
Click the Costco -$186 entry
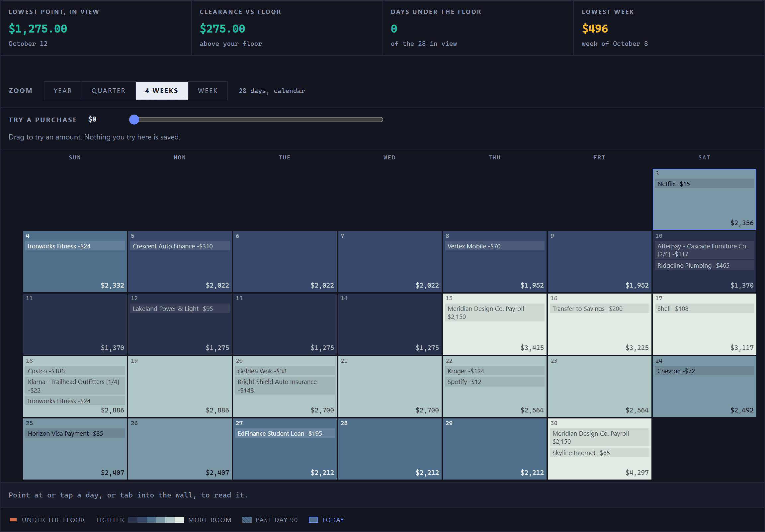75,371
